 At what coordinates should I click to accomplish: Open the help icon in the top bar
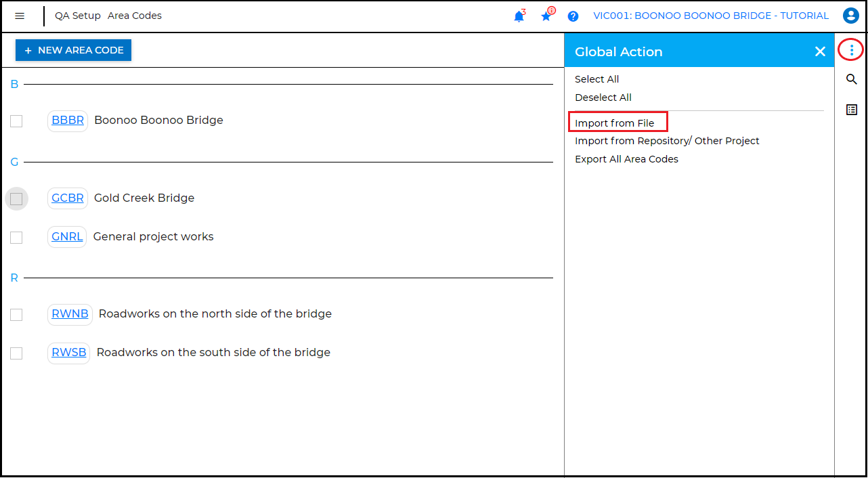pos(573,16)
